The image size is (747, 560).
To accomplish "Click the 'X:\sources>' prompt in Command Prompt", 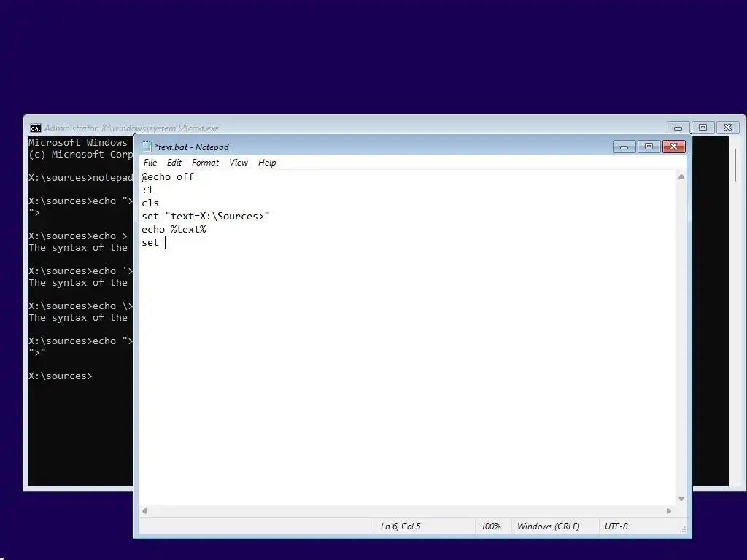I will [61, 376].
